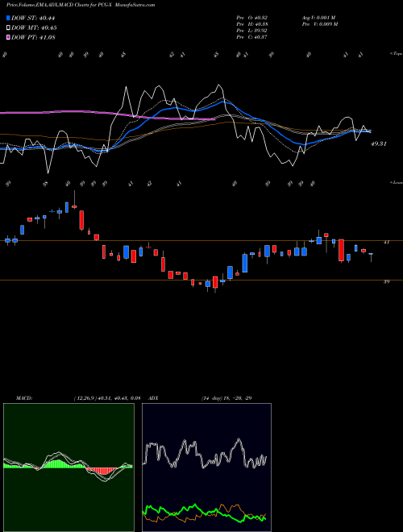Image resolution: width=403 pixels, height=532 pixels.
Task: Click the 39 price level label
Action: pos(386,281)
